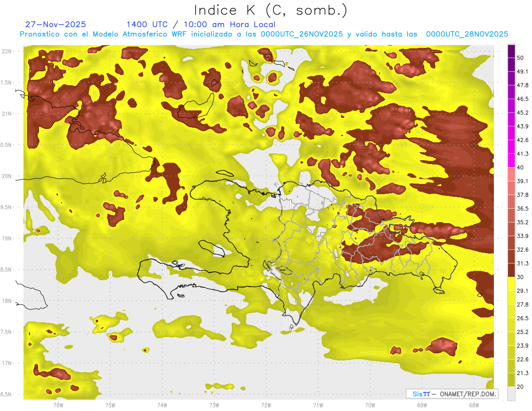Viewport: 532px width, 411px height.
Task: Click the 22.6 legend value
Action: coord(523,359)
